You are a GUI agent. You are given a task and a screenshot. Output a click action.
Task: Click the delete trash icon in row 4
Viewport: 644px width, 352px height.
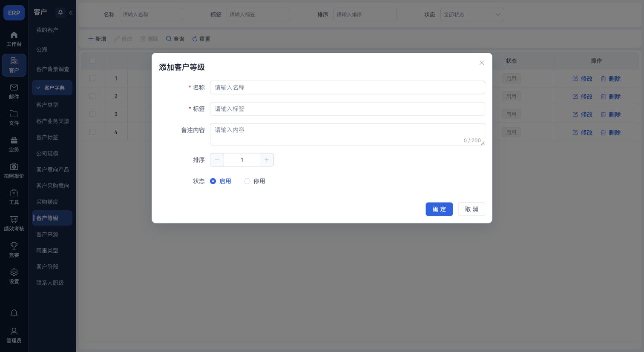tap(603, 133)
